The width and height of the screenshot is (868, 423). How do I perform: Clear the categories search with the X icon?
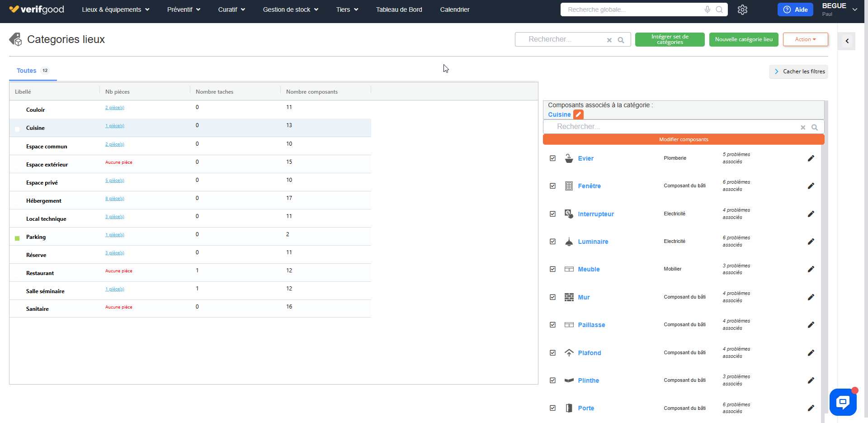click(609, 40)
